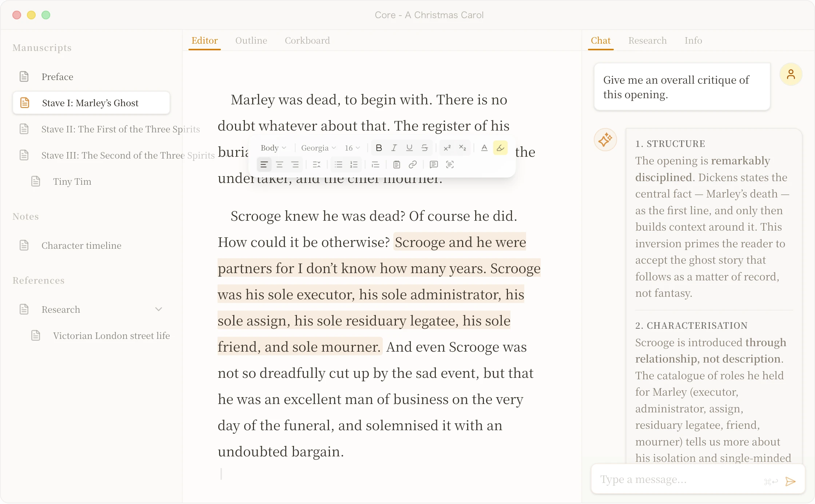
Task: Toggle strikethrough formatting
Action: (425, 148)
